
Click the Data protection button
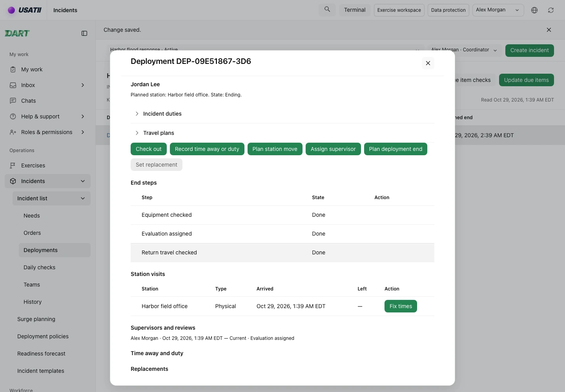tap(448, 10)
